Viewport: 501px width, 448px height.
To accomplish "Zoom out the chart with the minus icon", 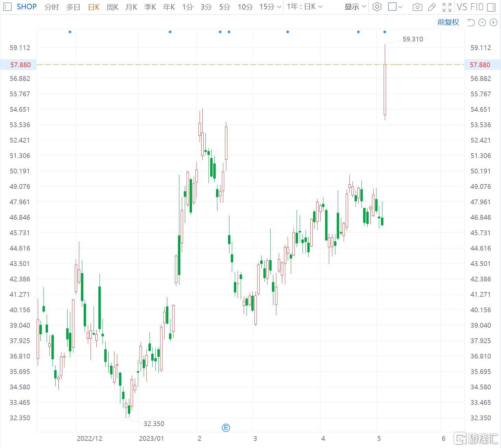I will 482,23.
